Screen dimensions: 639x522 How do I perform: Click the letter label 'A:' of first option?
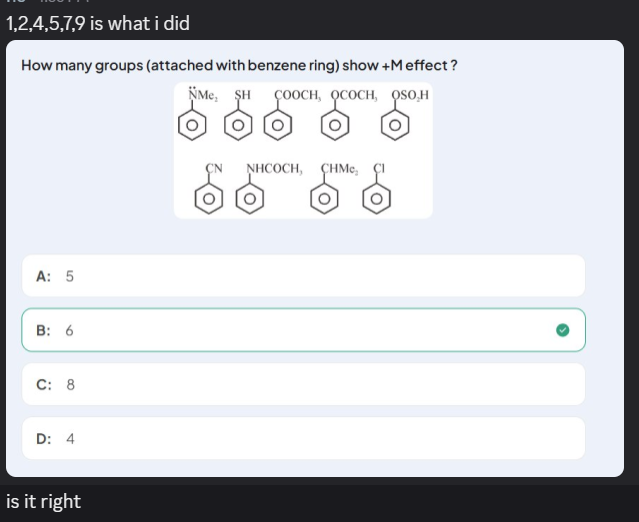coord(43,276)
